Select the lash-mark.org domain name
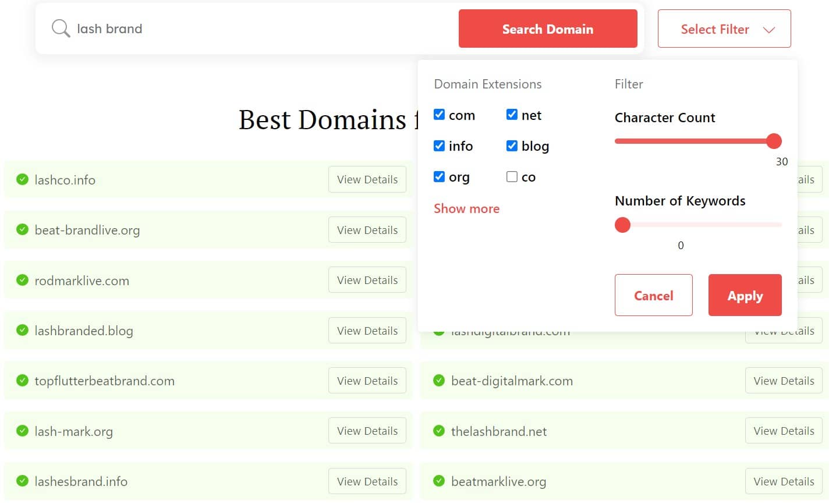The height and width of the screenshot is (504, 836). pos(73,431)
